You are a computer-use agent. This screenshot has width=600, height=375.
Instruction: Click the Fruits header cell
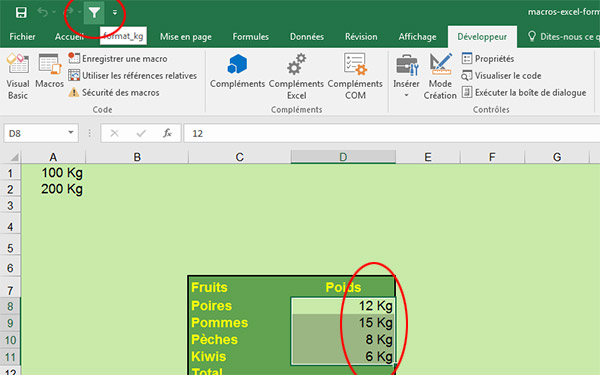click(x=240, y=287)
